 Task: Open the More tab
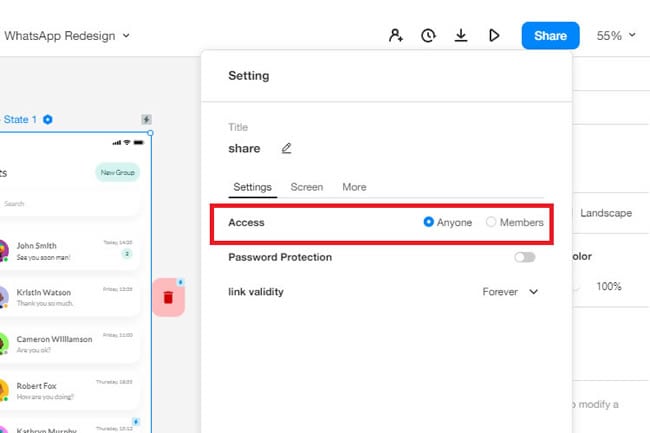tap(354, 187)
